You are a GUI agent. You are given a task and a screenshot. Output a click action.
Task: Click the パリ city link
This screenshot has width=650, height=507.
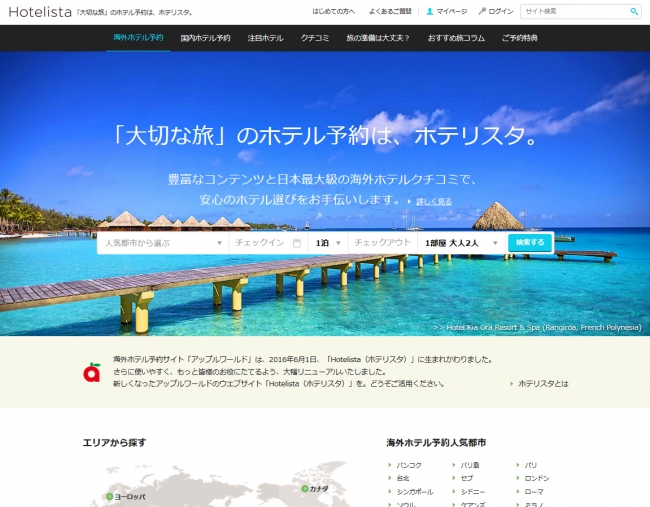(x=531, y=465)
